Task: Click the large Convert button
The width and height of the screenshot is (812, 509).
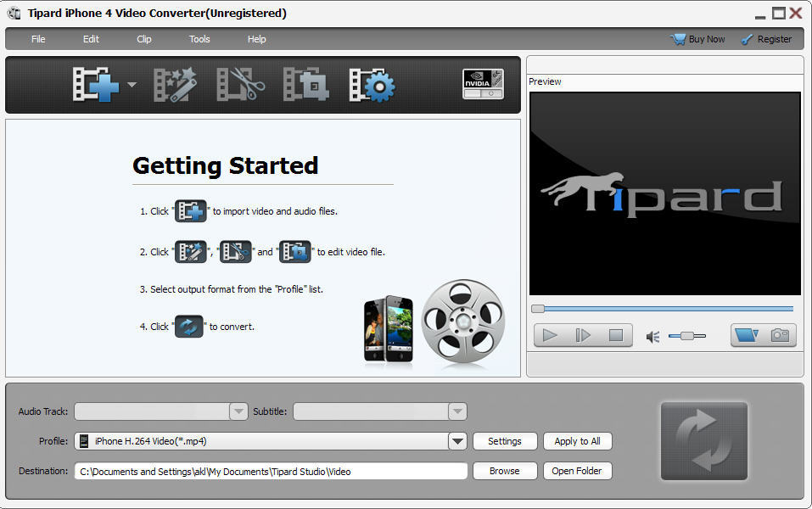Action: (x=704, y=441)
